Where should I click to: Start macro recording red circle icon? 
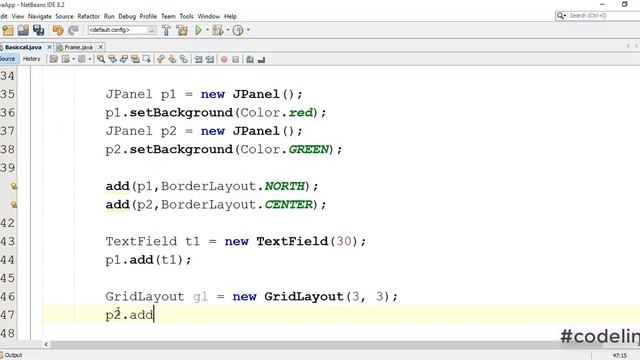tap(224, 60)
